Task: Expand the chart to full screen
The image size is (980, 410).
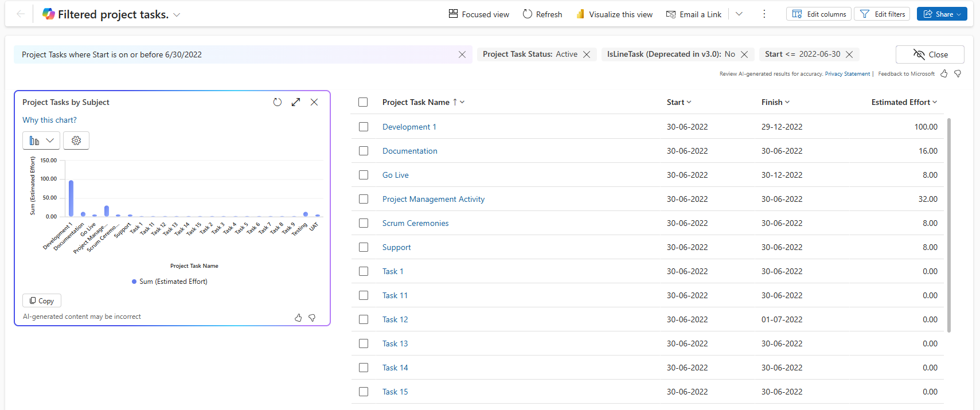Action: click(296, 102)
